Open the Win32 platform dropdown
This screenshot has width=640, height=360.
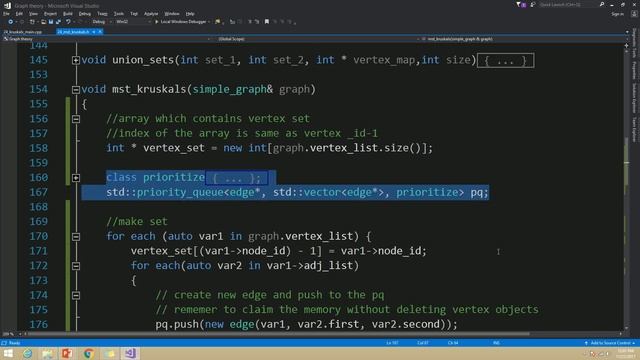[133, 22]
